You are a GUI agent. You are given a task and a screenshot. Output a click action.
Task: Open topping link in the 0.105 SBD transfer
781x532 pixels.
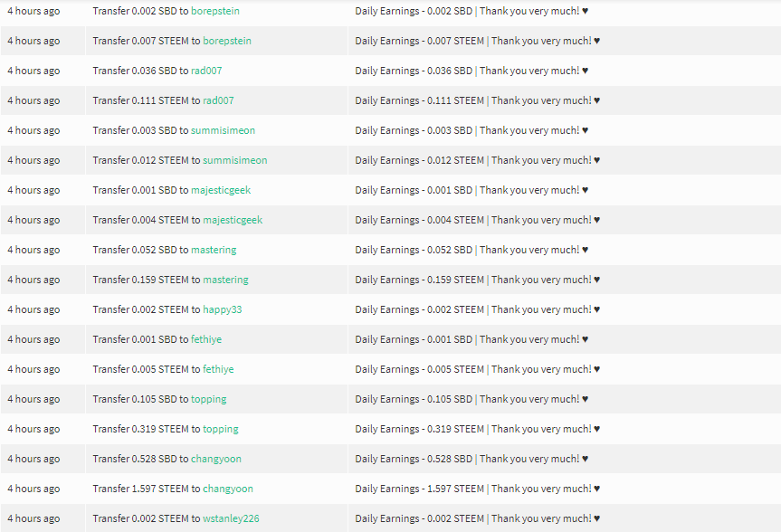[x=209, y=400]
